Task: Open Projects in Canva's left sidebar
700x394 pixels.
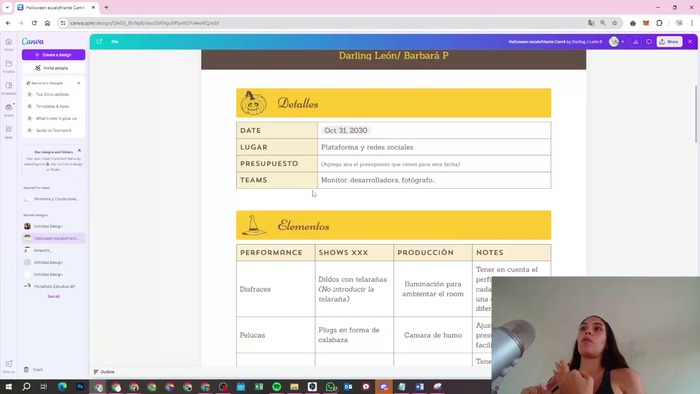Action: [x=8, y=66]
